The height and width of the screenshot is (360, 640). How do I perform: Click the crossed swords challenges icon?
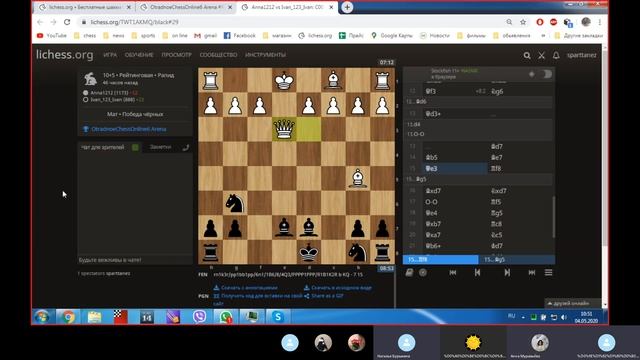click(541, 55)
